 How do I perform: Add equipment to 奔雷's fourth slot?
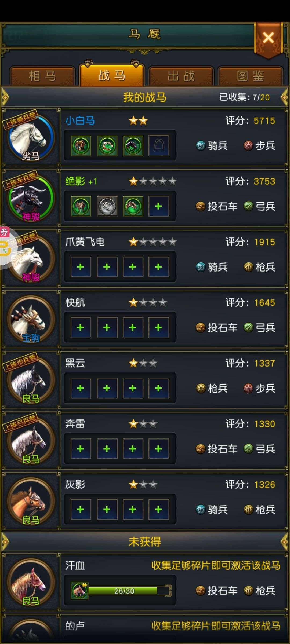159,449
